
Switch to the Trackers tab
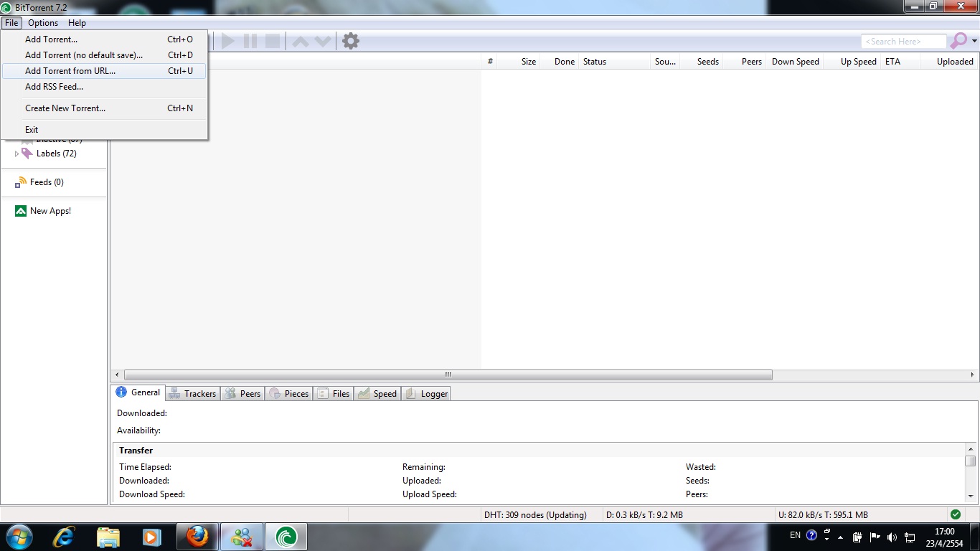(x=192, y=394)
